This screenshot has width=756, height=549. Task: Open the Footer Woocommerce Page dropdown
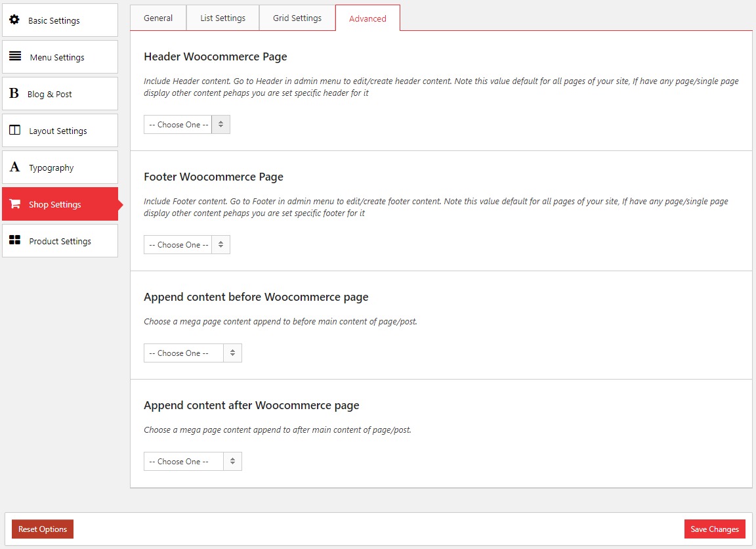click(186, 244)
